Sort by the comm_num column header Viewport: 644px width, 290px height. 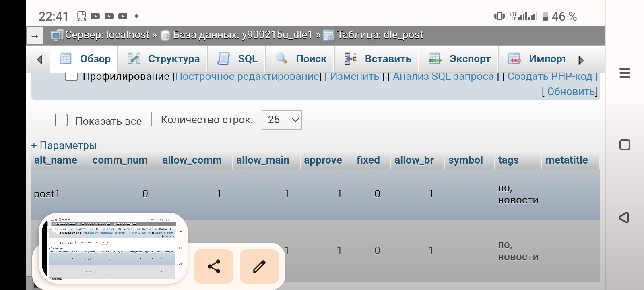pos(120,160)
